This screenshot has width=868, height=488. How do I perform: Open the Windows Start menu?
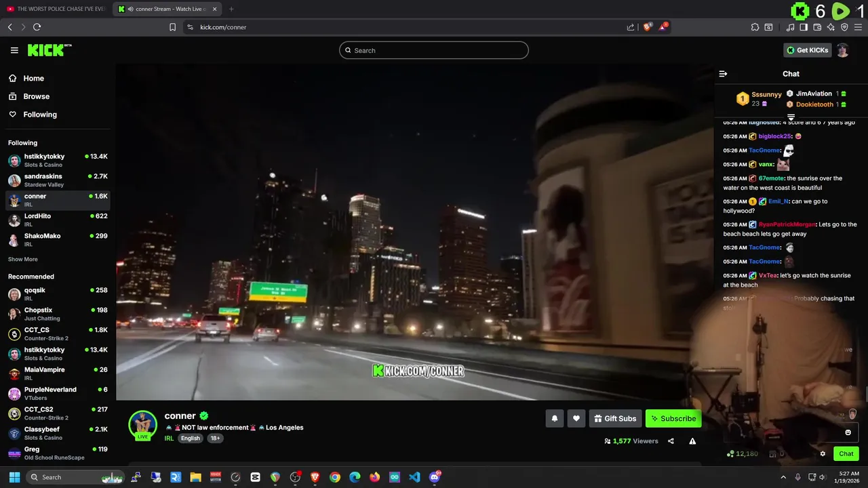pyautogui.click(x=14, y=477)
